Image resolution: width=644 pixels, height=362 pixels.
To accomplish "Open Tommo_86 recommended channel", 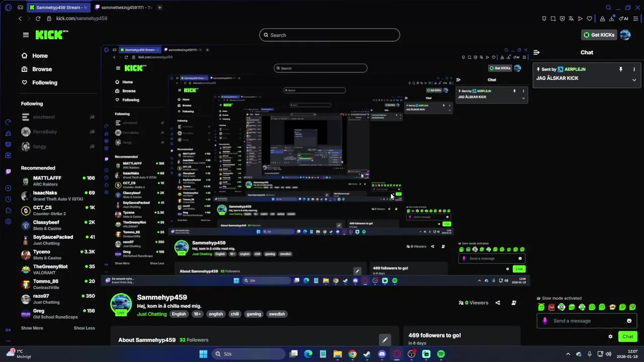I will coord(58,284).
